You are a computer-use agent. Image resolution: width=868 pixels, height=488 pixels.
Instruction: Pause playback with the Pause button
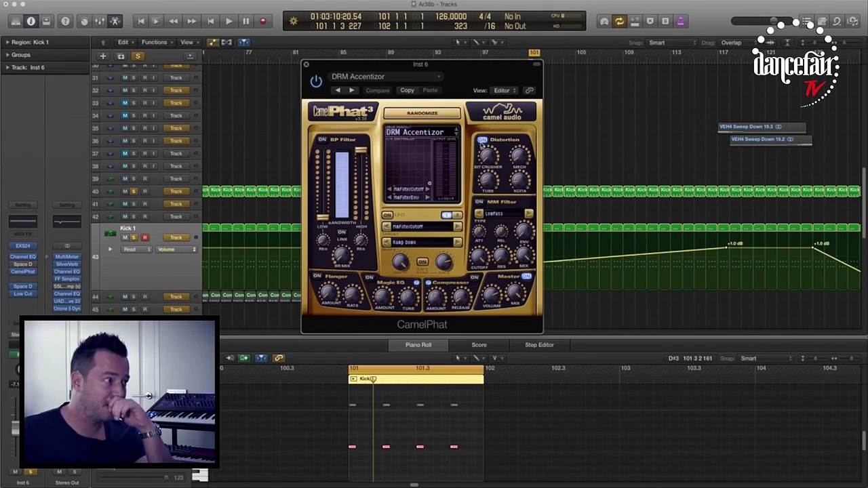click(x=245, y=21)
